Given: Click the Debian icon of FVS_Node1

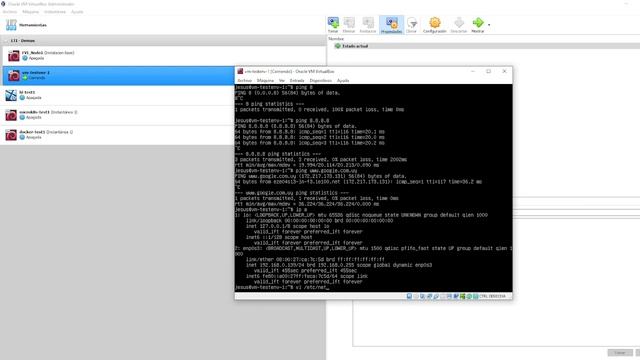Looking at the screenshot, I should [x=14, y=56].
